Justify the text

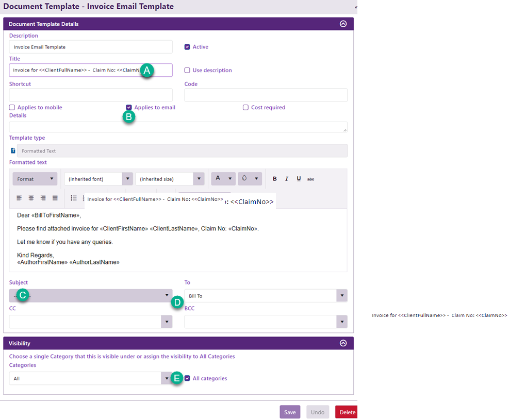point(55,198)
